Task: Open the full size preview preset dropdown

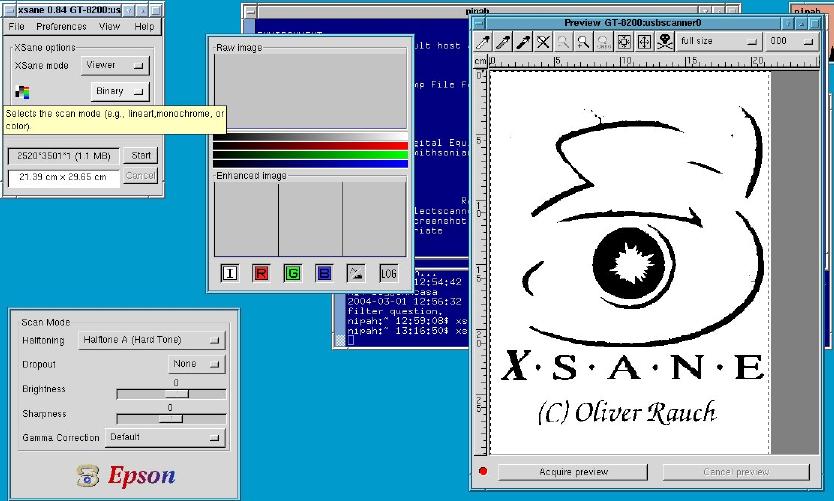Action: point(717,42)
